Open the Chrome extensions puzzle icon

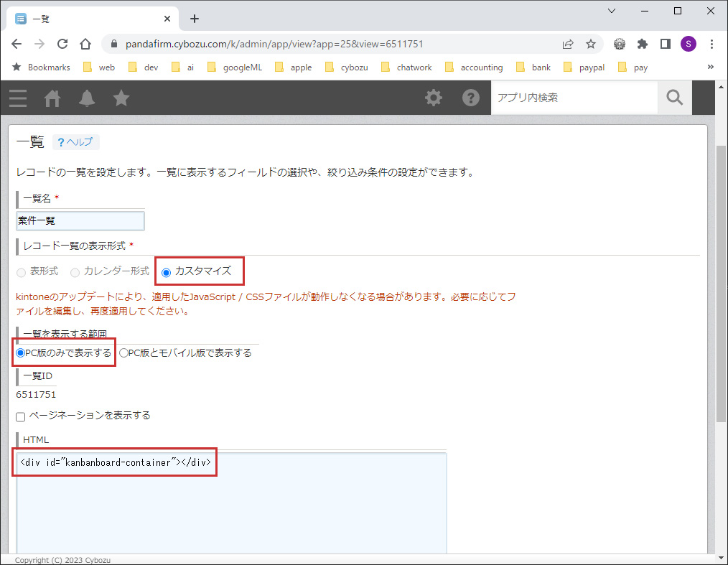pyautogui.click(x=643, y=44)
